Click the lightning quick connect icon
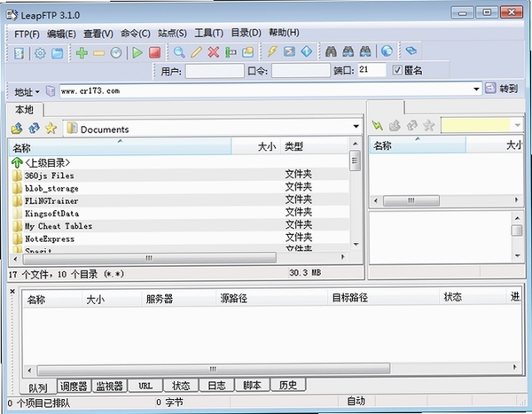 (x=272, y=51)
